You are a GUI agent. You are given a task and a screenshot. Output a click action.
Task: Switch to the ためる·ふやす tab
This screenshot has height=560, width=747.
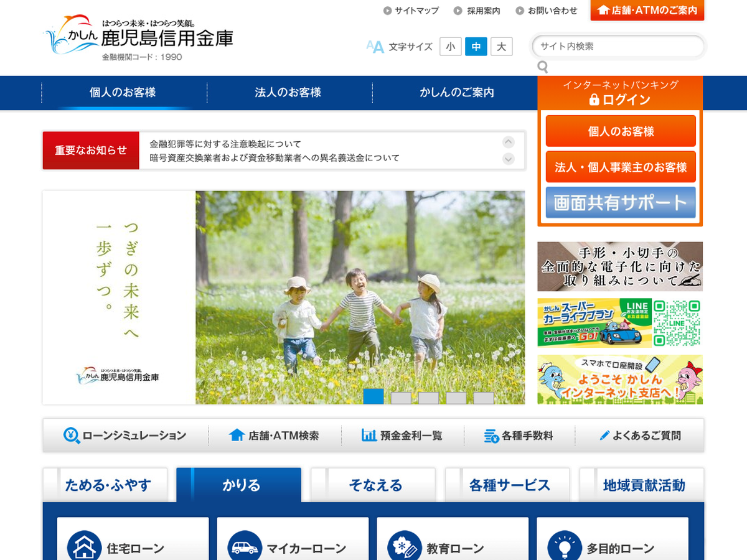coord(108,485)
